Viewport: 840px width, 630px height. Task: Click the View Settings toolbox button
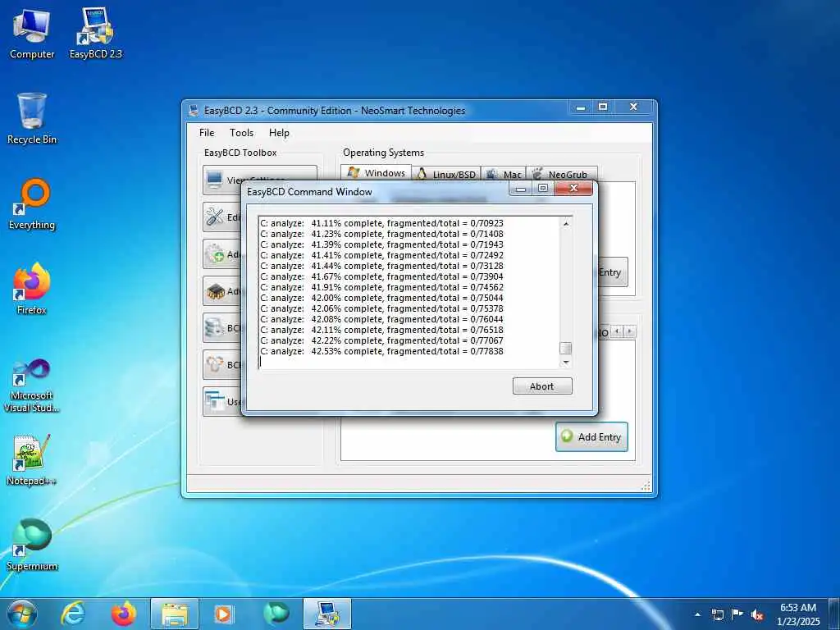pos(222,180)
